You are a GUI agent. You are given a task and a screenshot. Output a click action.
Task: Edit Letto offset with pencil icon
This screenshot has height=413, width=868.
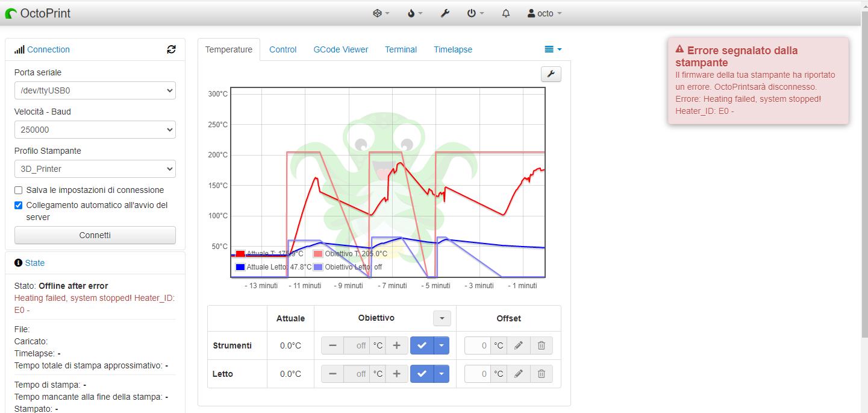(x=518, y=374)
